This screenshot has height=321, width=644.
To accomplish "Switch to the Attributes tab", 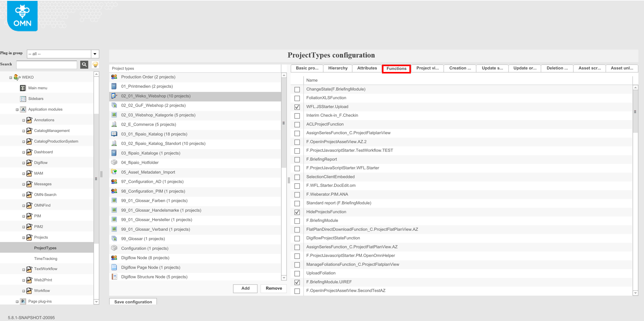I will [x=367, y=68].
